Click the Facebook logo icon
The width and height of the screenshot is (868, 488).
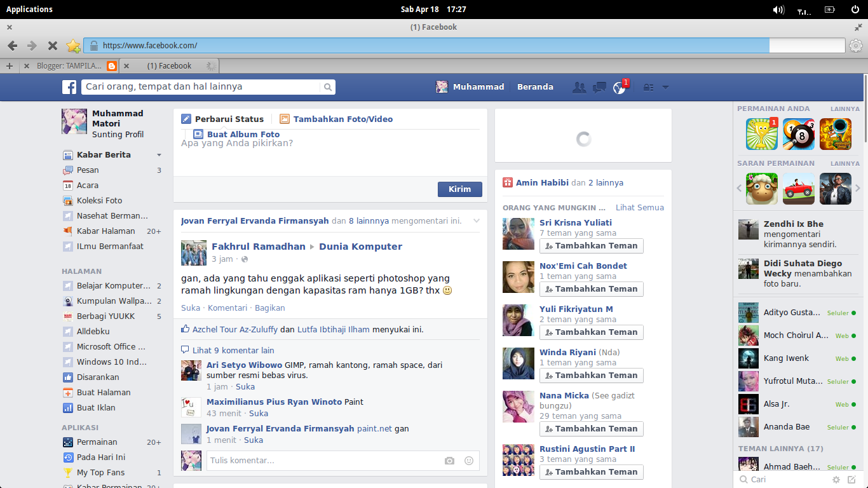(69, 87)
